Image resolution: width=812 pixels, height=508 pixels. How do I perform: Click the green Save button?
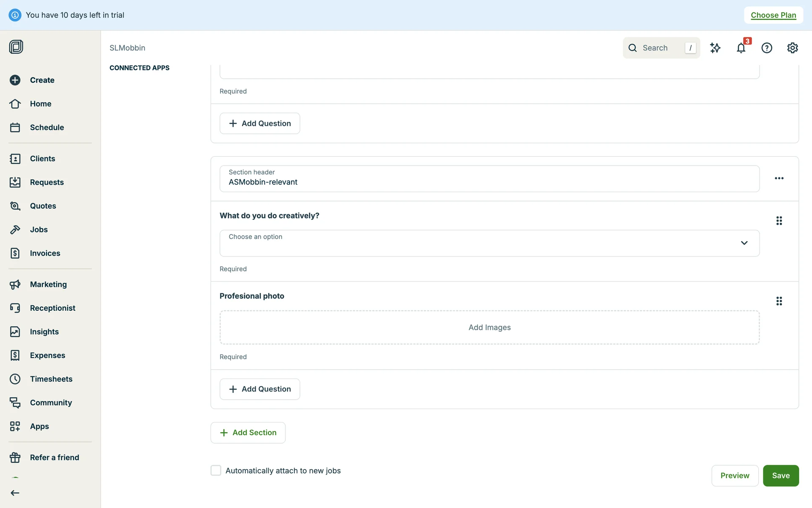(x=780, y=475)
